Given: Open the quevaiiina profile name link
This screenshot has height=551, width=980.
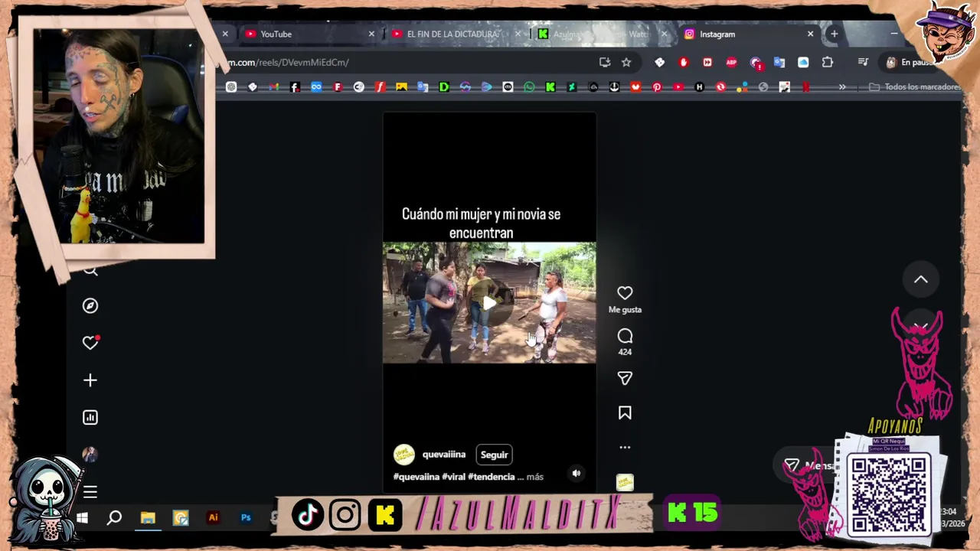Looking at the screenshot, I should click(x=444, y=454).
